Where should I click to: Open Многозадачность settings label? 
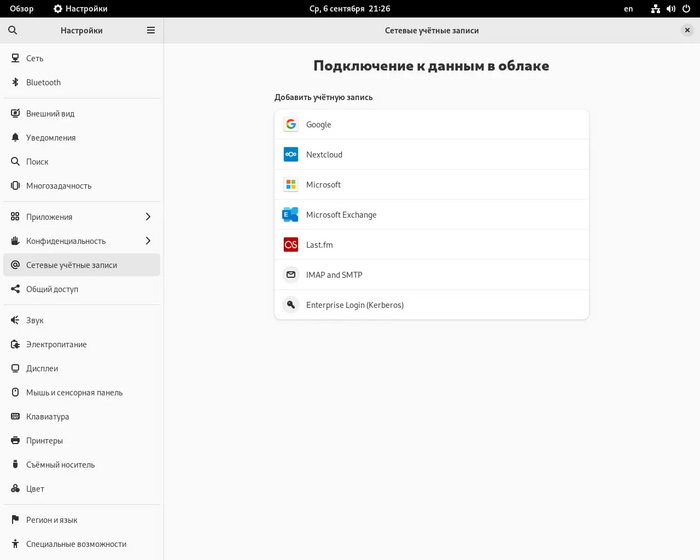point(59,186)
